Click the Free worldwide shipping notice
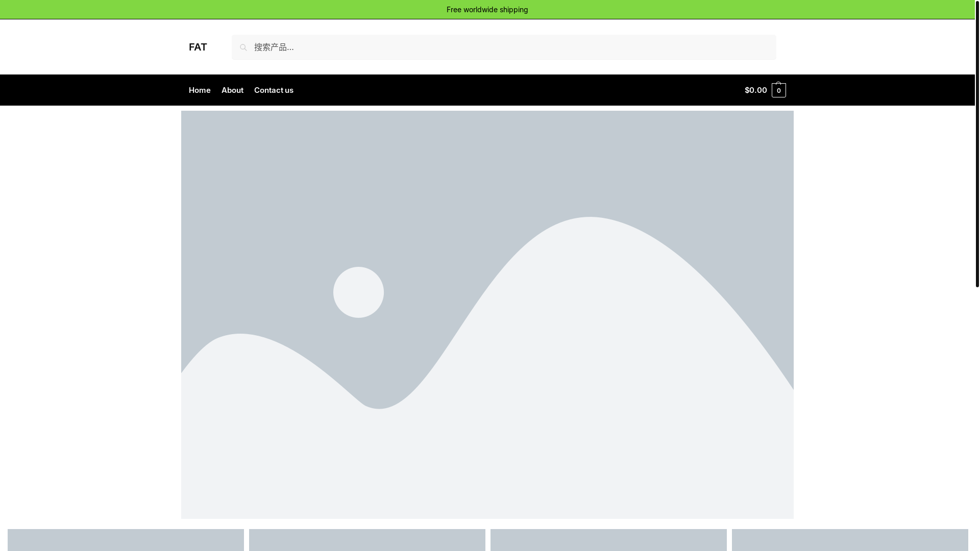 coord(487,10)
